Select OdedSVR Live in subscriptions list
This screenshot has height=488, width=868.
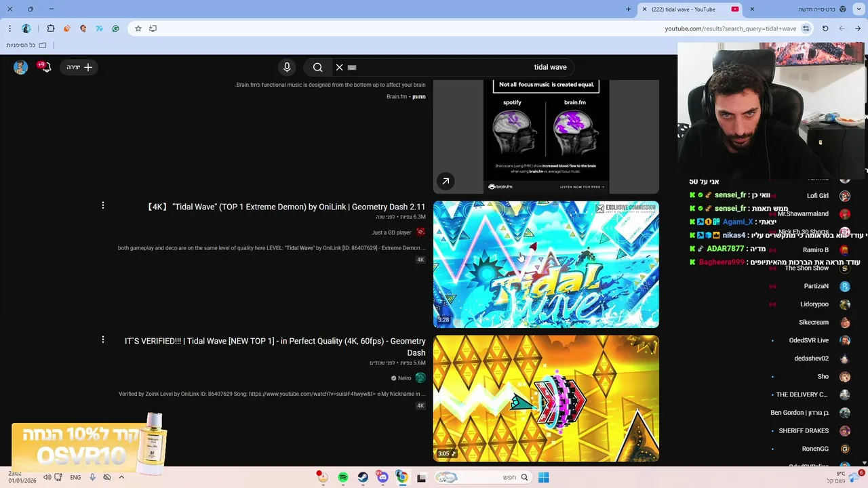[x=809, y=341]
